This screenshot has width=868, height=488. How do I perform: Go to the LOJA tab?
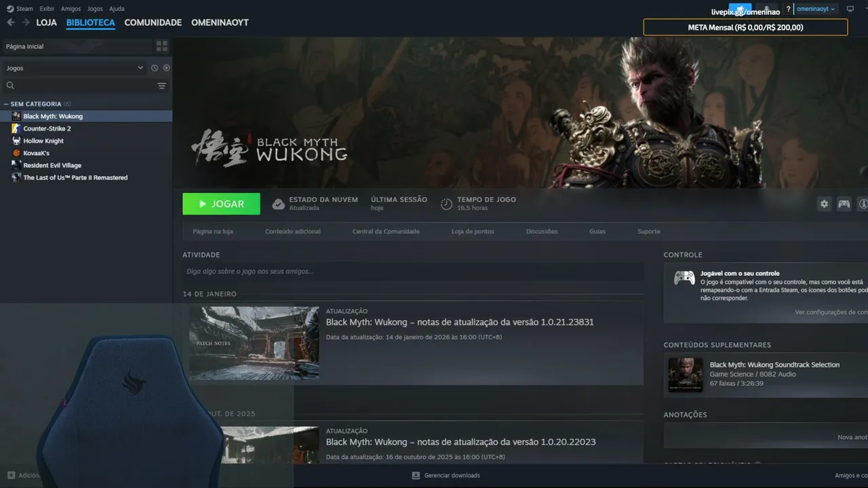click(47, 22)
